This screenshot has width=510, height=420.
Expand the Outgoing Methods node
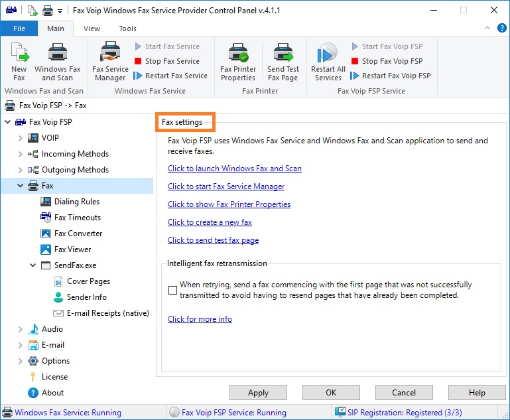click(x=20, y=170)
